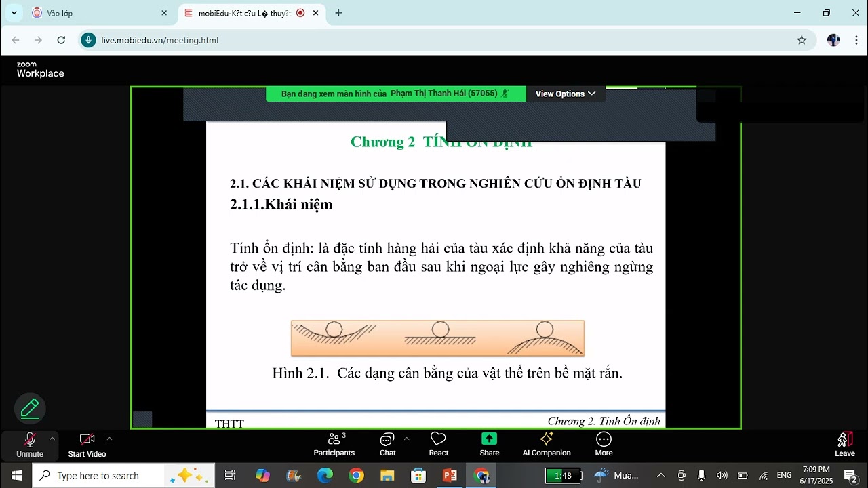Open the More options menu
The width and height of the screenshot is (868, 488).
tap(604, 445)
